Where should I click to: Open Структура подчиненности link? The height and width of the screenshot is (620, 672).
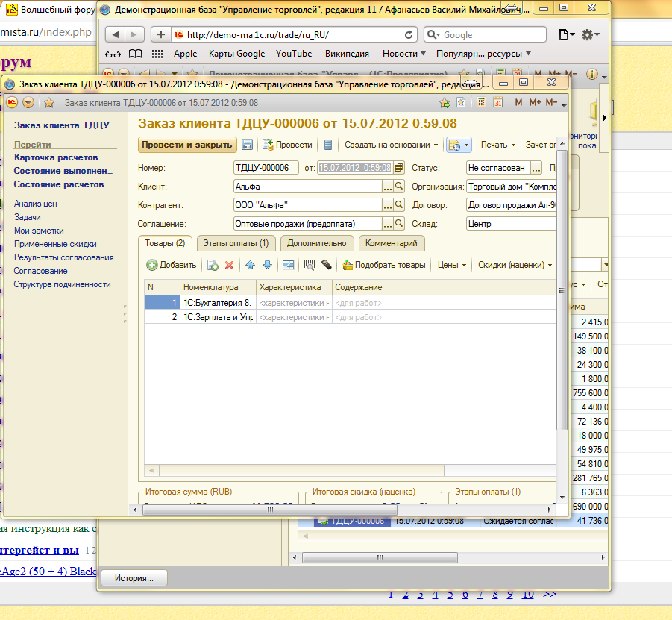tap(62, 284)
